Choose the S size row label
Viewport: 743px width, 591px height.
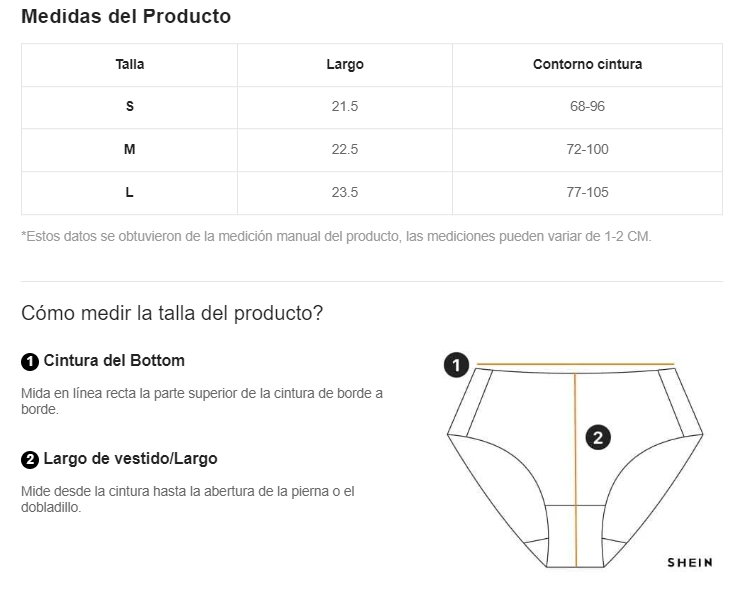(130, 107)
